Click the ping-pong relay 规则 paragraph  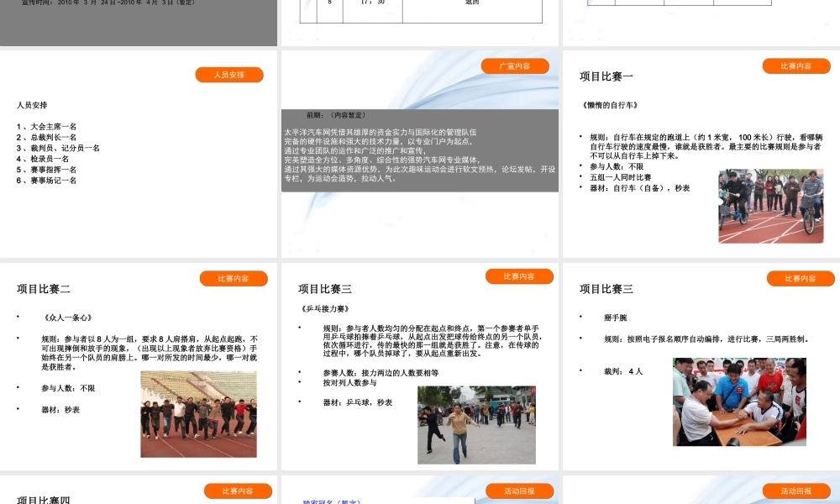click(433, 341)
